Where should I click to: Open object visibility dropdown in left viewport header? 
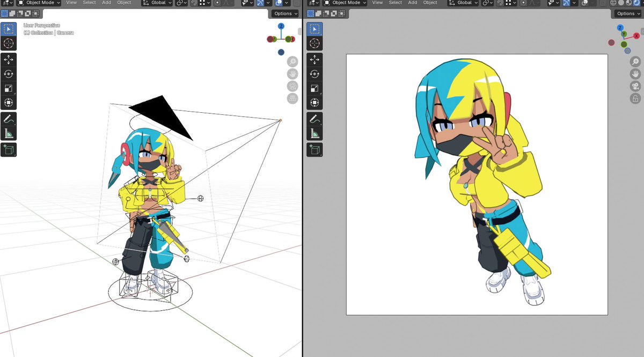[247, 3]
